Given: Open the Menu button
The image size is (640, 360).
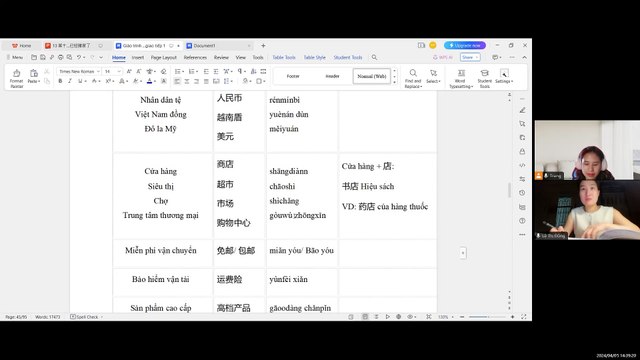Looking at the screenshot, I should (14, 58).
